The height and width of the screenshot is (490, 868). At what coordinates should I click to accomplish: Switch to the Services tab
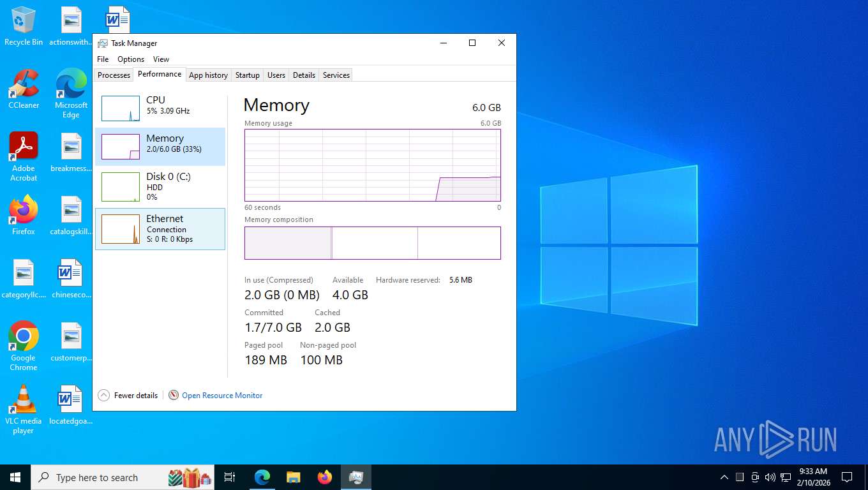336,75
